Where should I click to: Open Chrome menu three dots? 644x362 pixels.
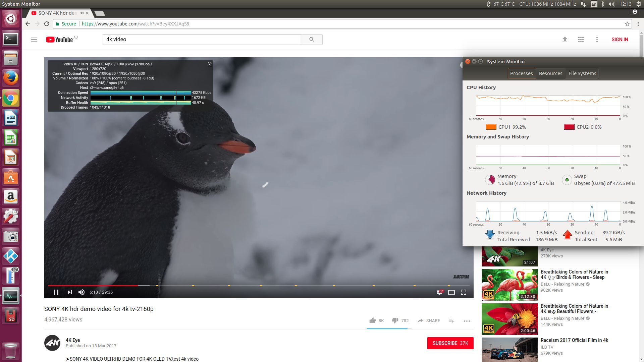tap(638, 24)
